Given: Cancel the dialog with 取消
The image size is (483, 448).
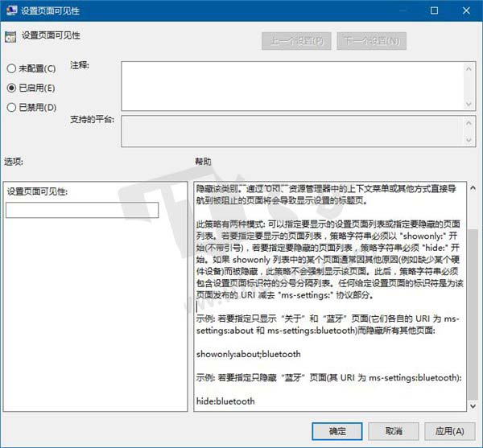Looking at the screenshot, I should point(393,430).
